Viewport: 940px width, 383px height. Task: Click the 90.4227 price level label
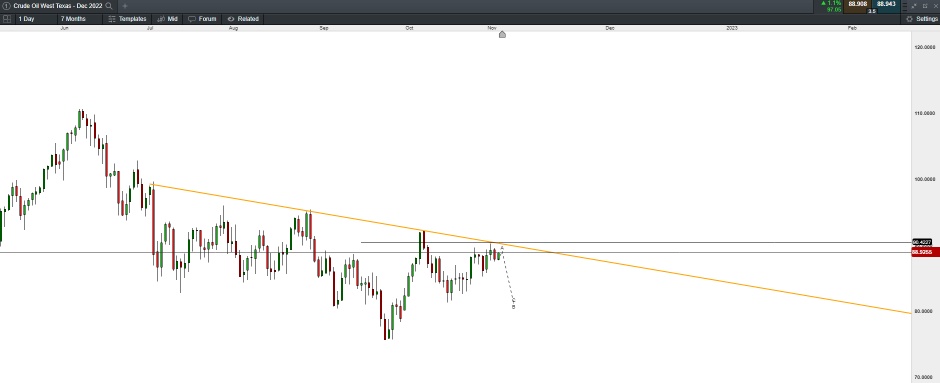[921, 242]
